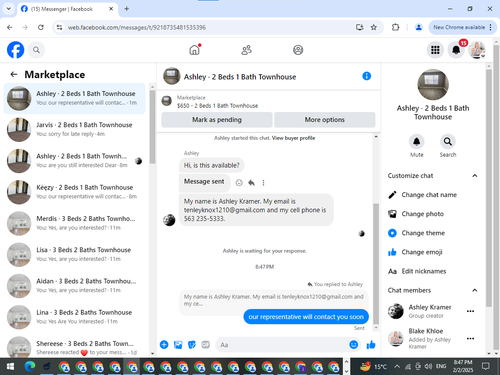Click the More options button
The image size is (500, 375).
(325, 120)
